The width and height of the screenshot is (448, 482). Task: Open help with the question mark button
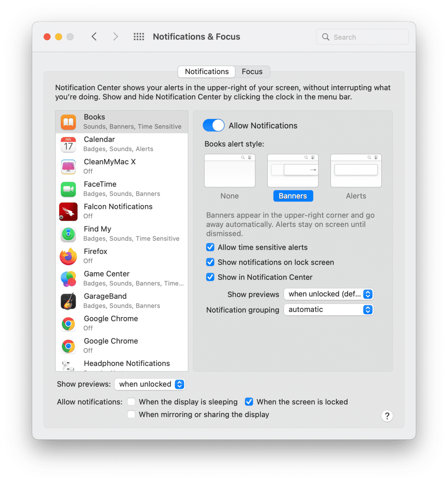(x=387, y=416)
